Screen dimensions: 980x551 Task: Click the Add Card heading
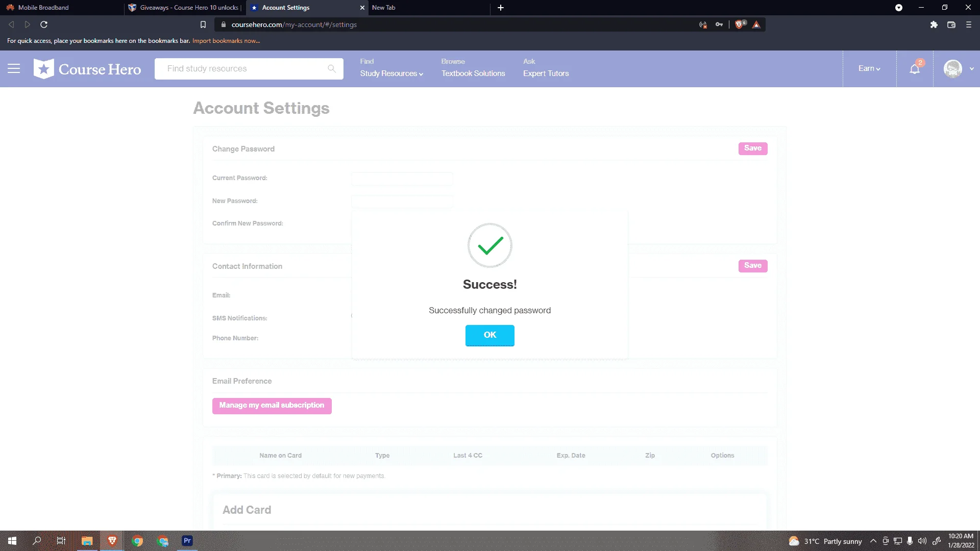tap(247, 510)
